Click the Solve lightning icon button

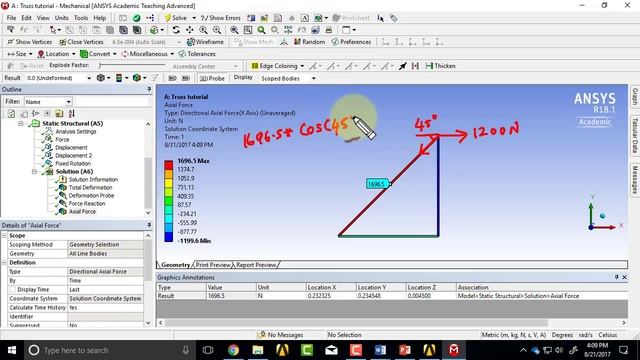click(x=176, y=18)
